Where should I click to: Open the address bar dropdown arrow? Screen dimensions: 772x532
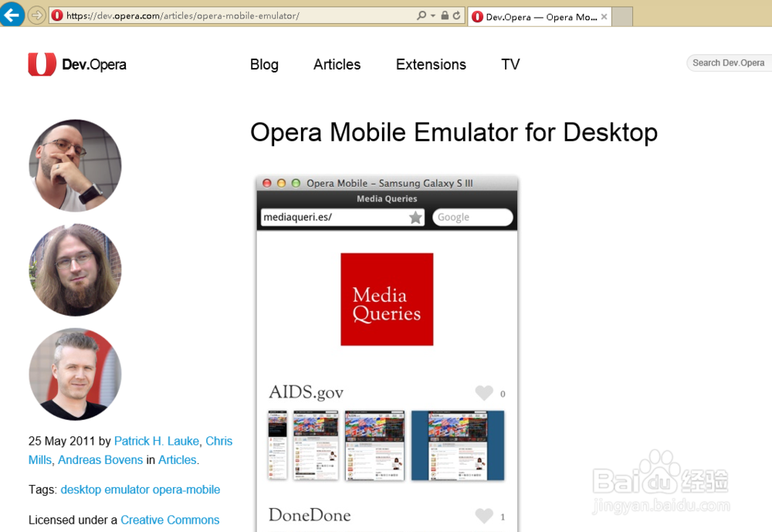(x=433, y=15)
